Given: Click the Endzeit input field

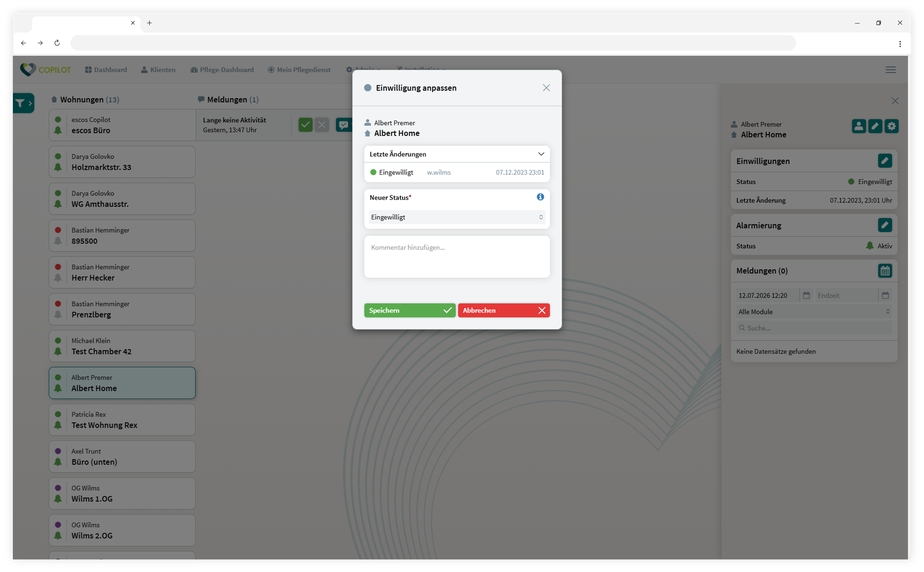Looking at the screenshot, I should pos(846,296).
